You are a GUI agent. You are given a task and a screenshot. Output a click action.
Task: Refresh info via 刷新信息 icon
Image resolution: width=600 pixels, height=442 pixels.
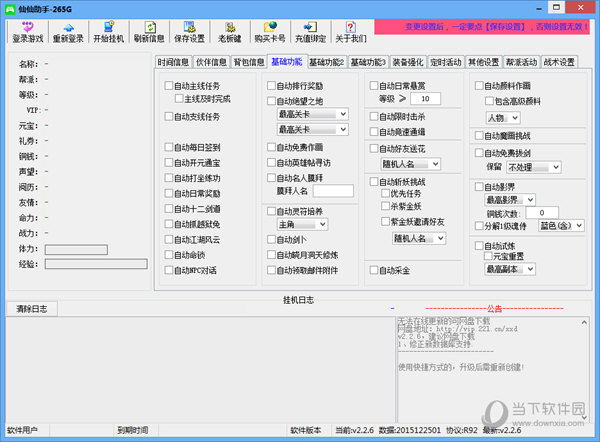pos(149,32)
